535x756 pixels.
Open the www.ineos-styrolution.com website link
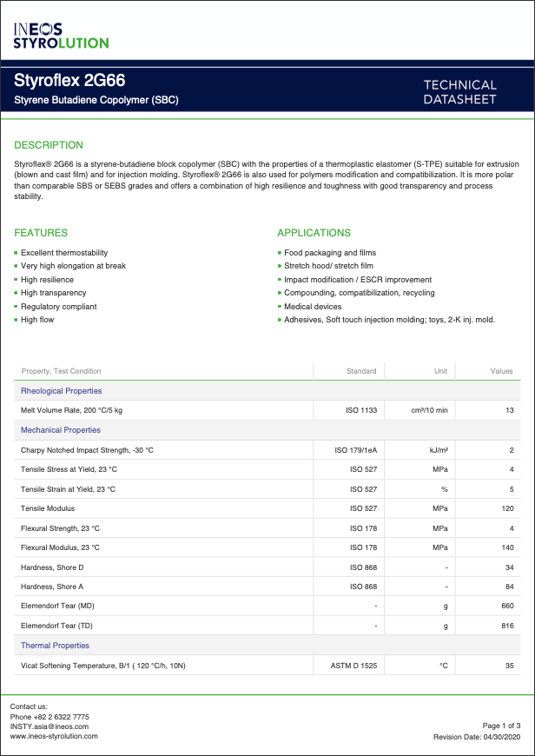[54, 736]
